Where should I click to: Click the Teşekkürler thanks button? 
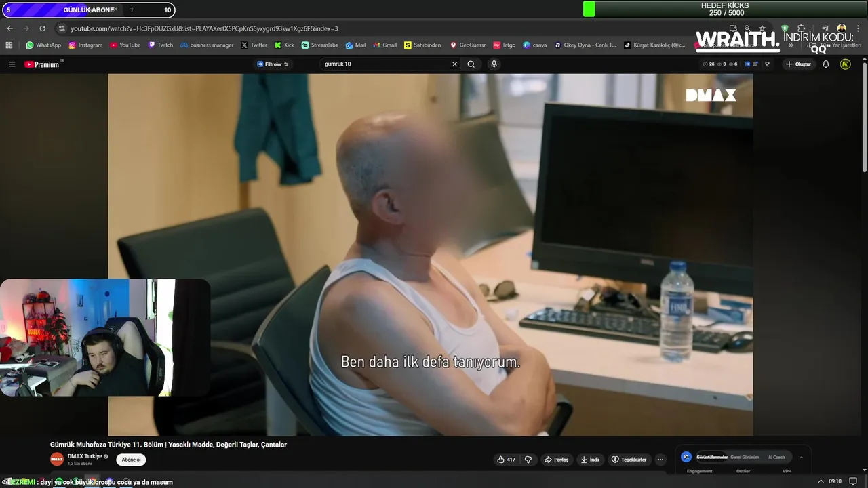(x=629, y=460)
